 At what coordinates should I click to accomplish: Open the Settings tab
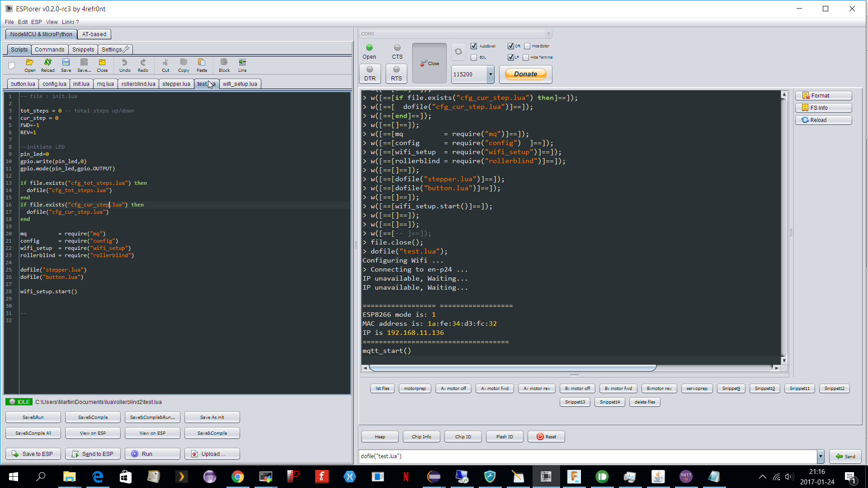pyautogui.click(x=115, y=50)
